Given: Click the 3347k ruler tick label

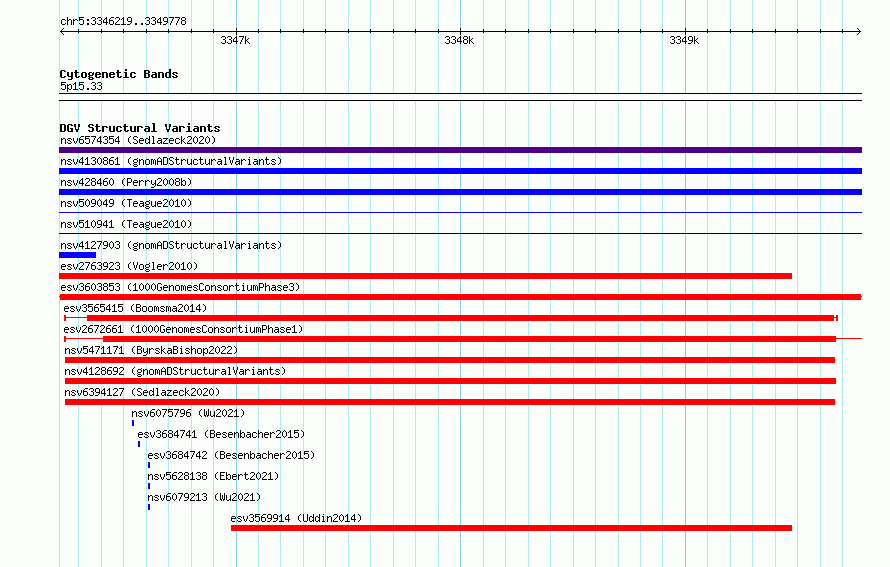Looking at the screenshot, I should tap(235, 40).
